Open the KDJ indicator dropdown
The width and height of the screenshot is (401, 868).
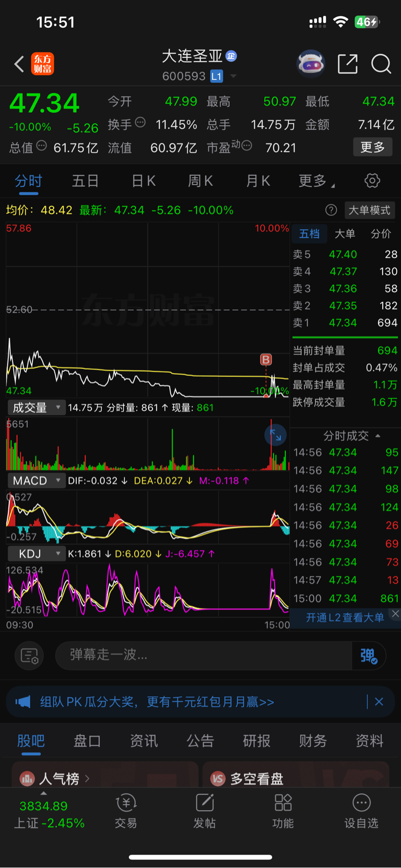(37, 553)
